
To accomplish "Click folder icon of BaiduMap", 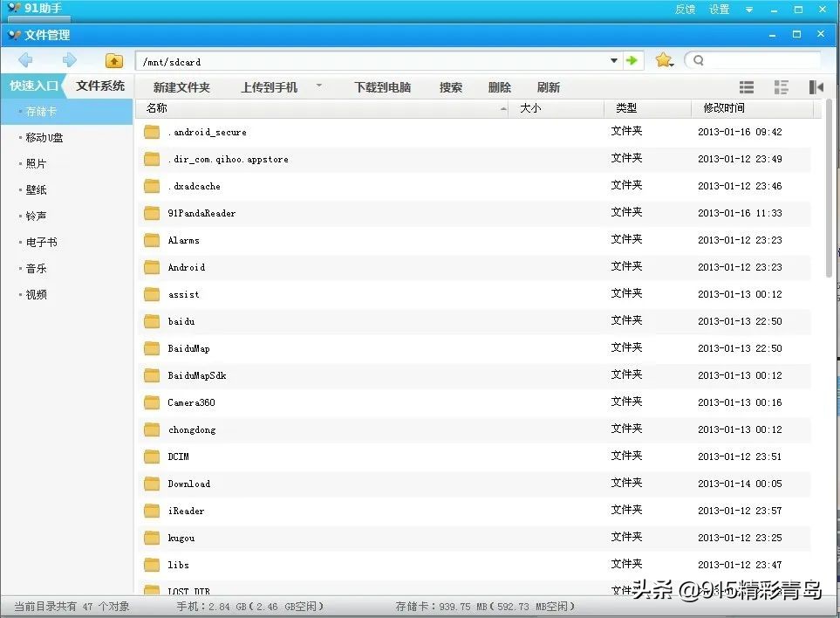I will click(x=152, y=348).
